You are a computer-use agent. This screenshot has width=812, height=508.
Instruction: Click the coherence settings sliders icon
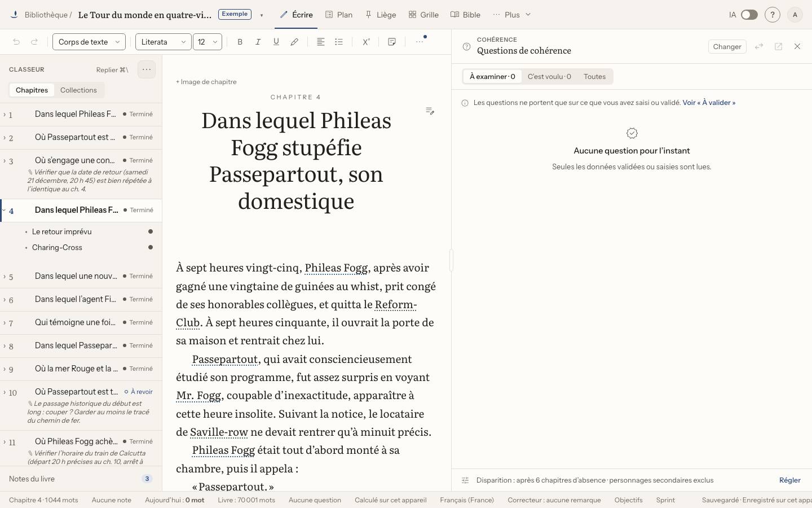(465, 480)
